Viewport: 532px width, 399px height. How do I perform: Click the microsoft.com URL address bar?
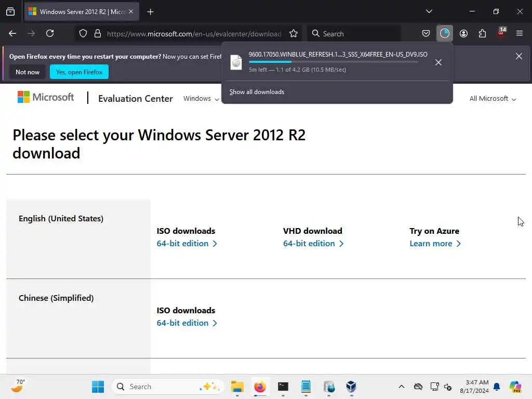tap(194, 34)
